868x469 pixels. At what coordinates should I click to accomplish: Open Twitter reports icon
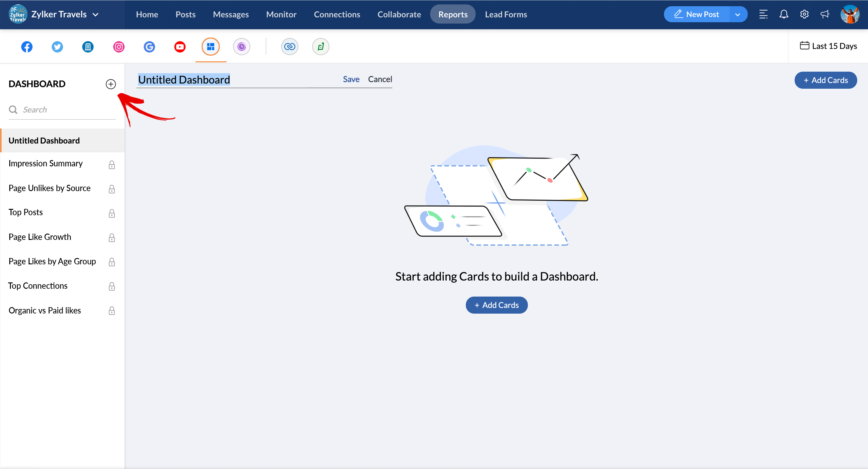[57, 46]
